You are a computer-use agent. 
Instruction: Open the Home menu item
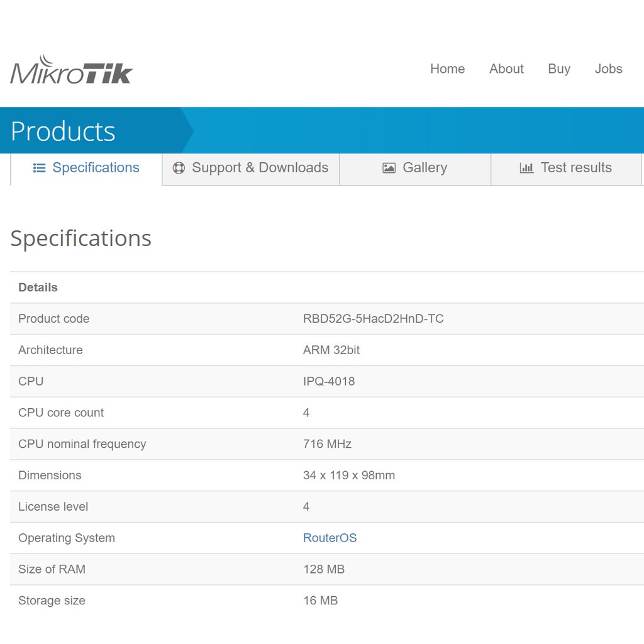point(447,69)
